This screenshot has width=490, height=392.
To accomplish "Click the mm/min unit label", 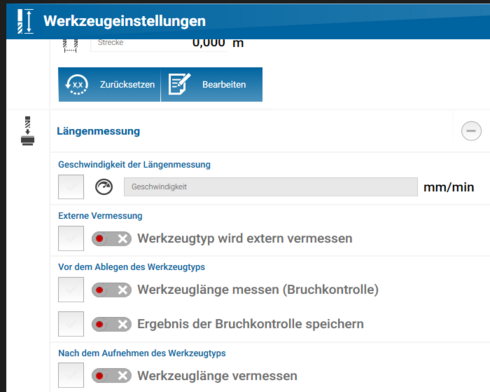I will coord(449,187).
